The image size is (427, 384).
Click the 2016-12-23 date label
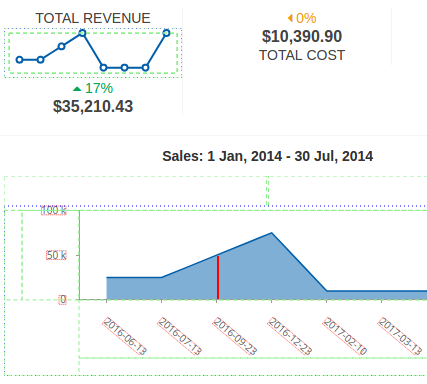pos(290,336)
